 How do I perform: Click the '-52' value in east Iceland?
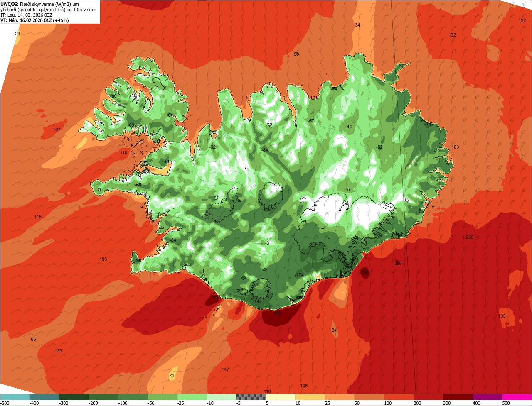click(379, 147)
